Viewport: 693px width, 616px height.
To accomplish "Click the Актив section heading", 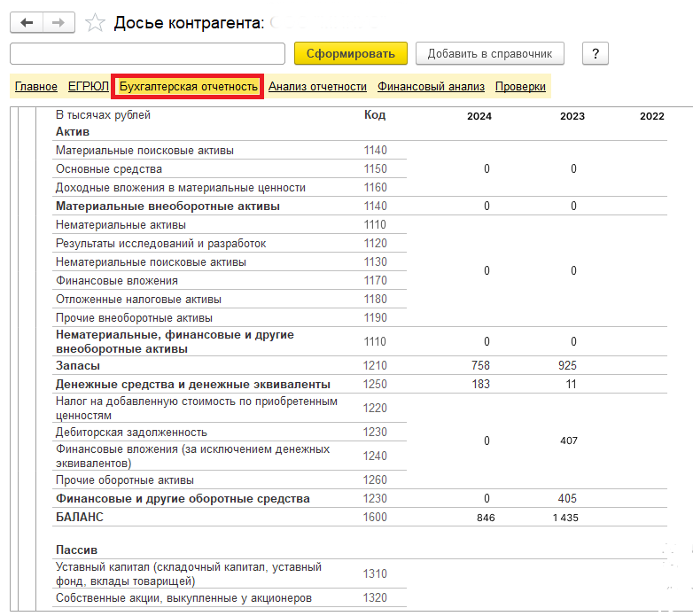I will click(73, 132).
